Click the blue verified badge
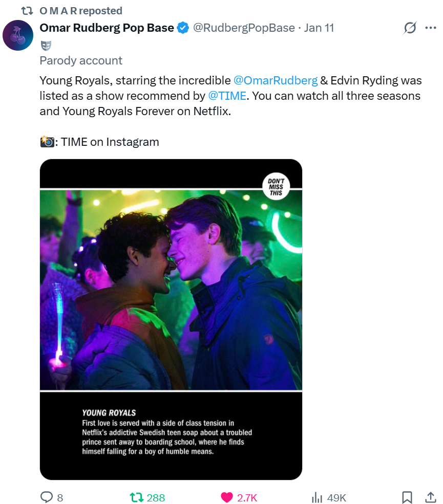The height and width of the screenshot is (504, 443). (x=183, y=28)
